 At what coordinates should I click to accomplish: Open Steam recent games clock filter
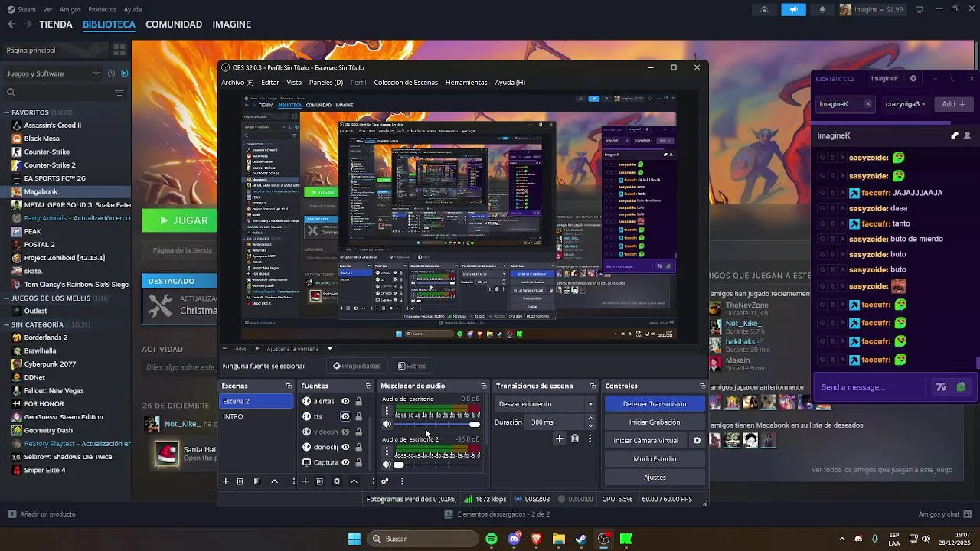pos(112,73)
